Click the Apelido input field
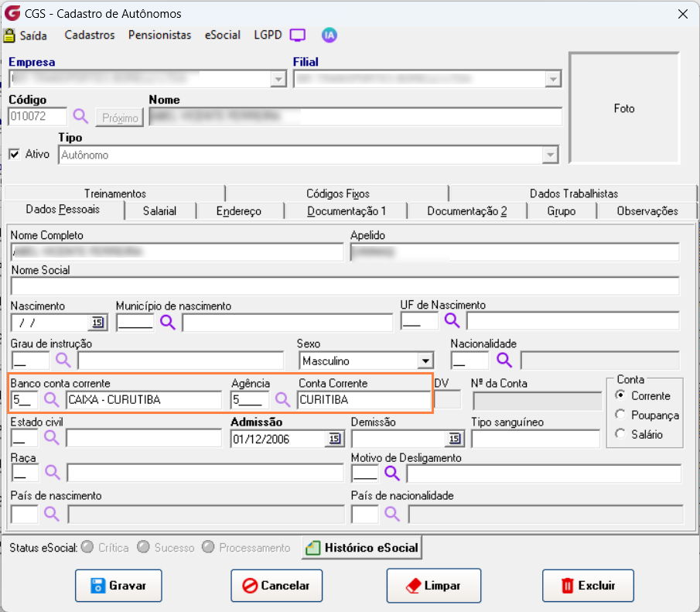700x612 pixels. [x=514, y=252]
